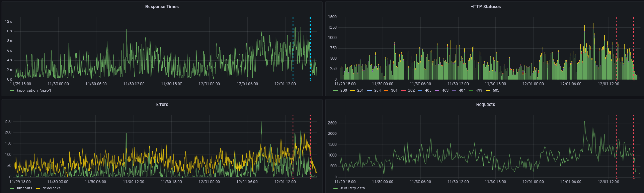This screenshot has width=644, height=193.
Task: Toggle the 400 status series label
Action: [x=428, y=91]
